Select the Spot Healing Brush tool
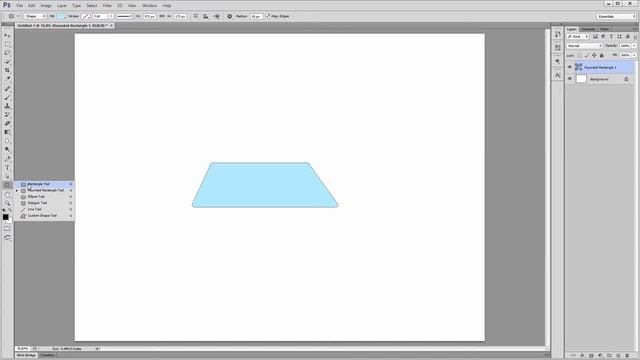Viewport: 640px width, 360px height. click(x=7, y=89)
